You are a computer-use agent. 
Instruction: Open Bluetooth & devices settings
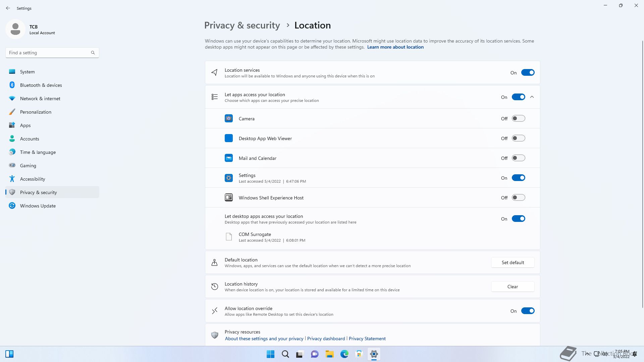coord(52,85)
